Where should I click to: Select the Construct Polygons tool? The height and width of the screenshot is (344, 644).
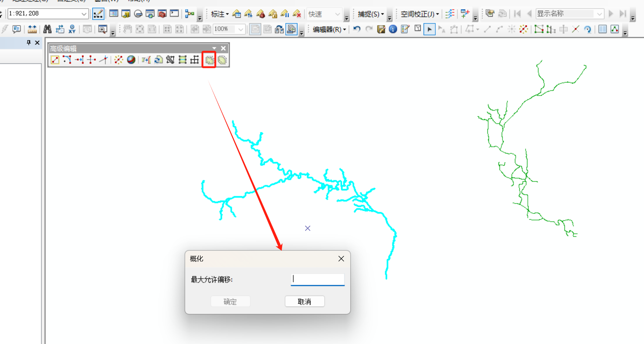[x=170, y=60]
